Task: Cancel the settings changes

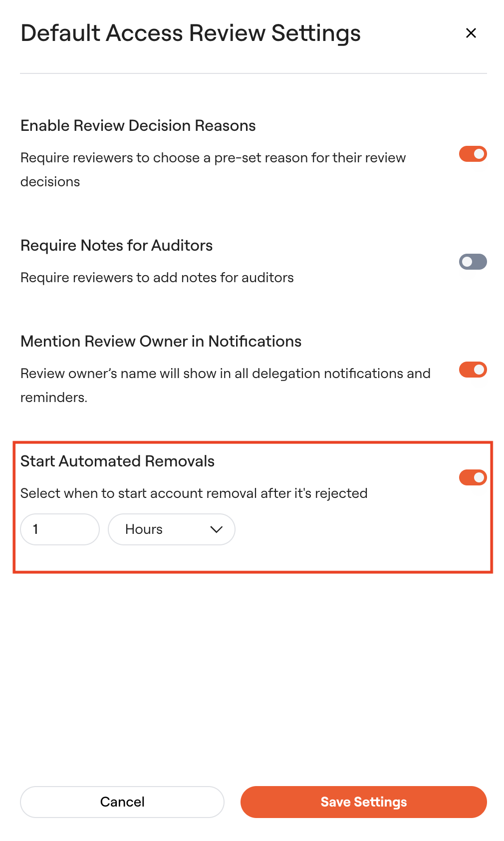Action: [x=122, y=802]
